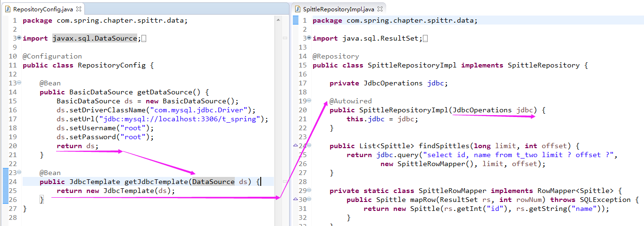644x226 pixels.
Task: Collapse the constructor at line 19 fold marker
Action: coord(309,101)
